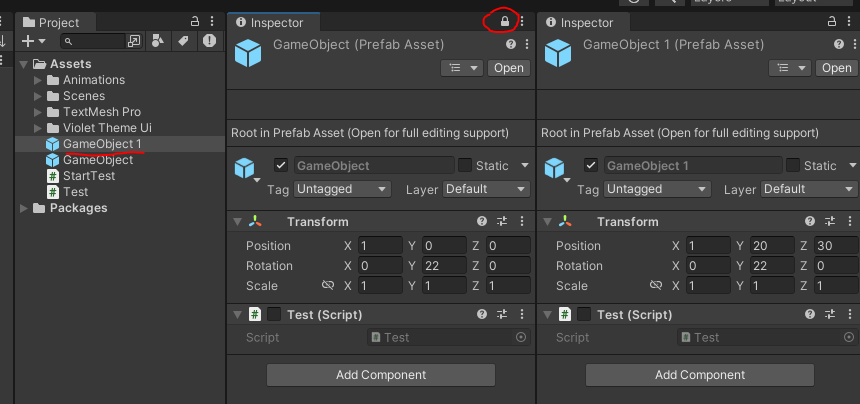Open the left Tag dropdown Untagged
The width and height of the screenshot is (860, 404).
tap(342, 189)
